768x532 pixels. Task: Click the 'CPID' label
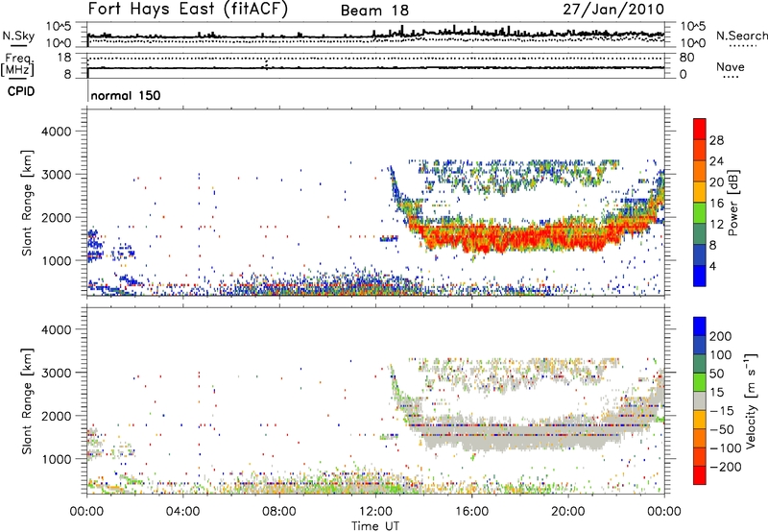point(21,91)
